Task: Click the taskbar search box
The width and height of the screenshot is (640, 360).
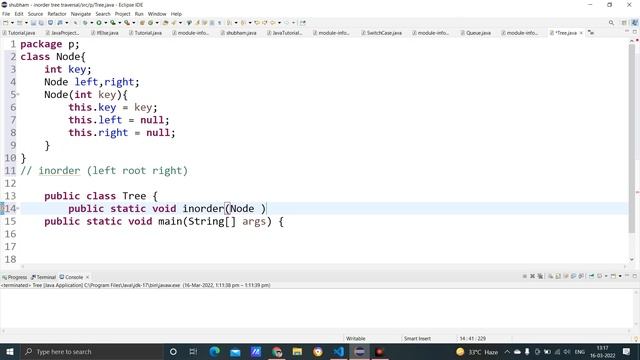Action: [x=91, y=351]
